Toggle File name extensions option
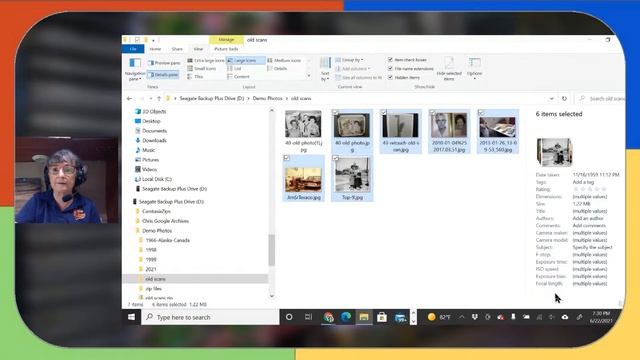Viewport: 640px width, 360px height. tap(411, 69)
